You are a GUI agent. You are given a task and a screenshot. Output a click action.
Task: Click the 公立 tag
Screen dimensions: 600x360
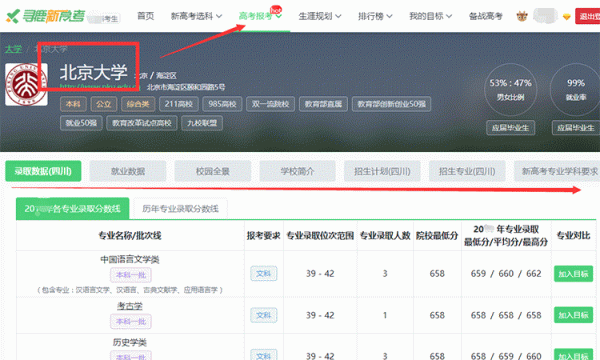(x=103, y=104)
